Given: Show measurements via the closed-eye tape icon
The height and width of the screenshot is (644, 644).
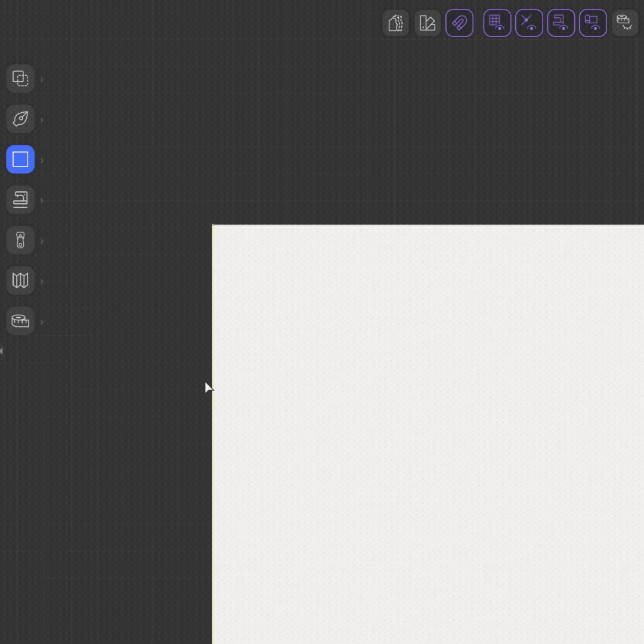Looking at the screenshot, I should pos(624,23).
